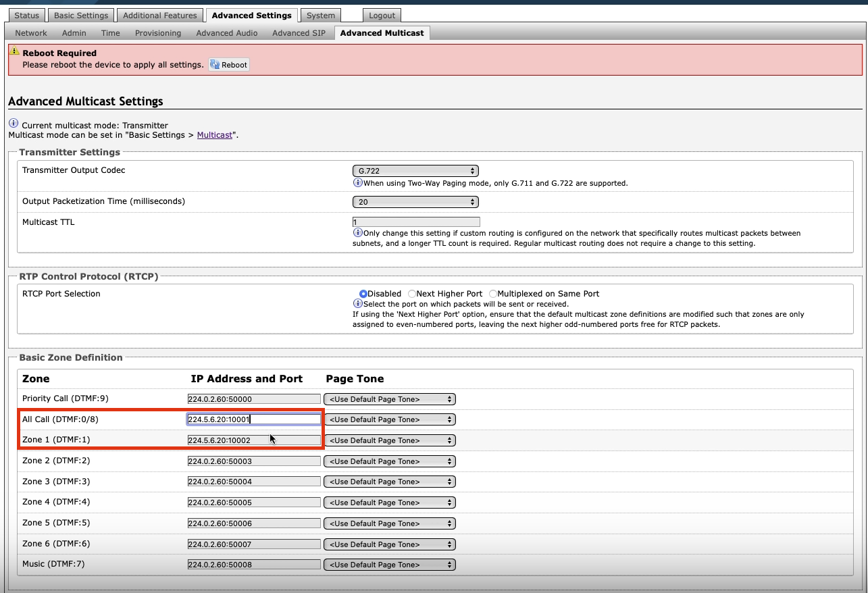Switch to the Basic Settings tab
The height and width of the screenshot is (593, 868).
tap(81, 16)
